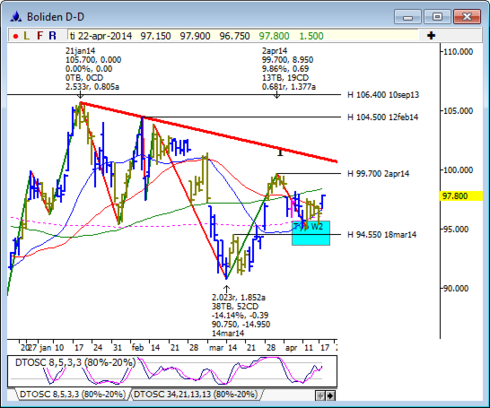The image size is (490, 408).
Task: Click the 14mar14 swing low annotation
Action: [x=241, y=315]
